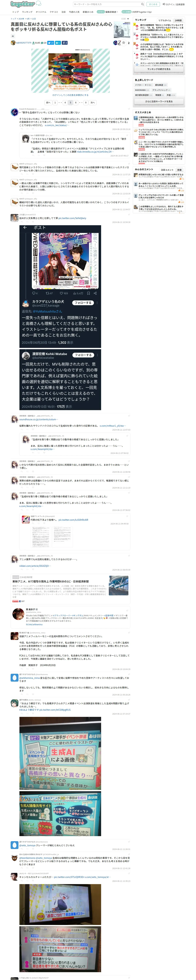The image size is (196, 980).
Task: Click the green まとめる button
Action: [153, 4]
